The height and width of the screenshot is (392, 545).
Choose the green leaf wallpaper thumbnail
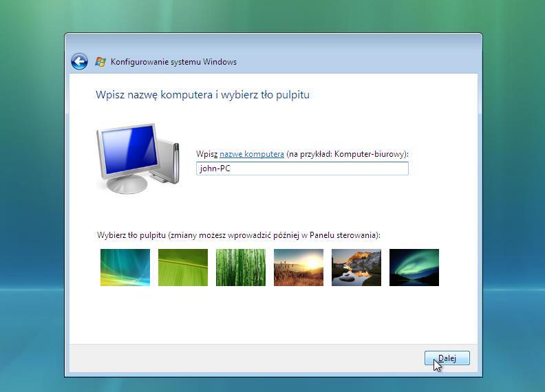click(183, 268)
